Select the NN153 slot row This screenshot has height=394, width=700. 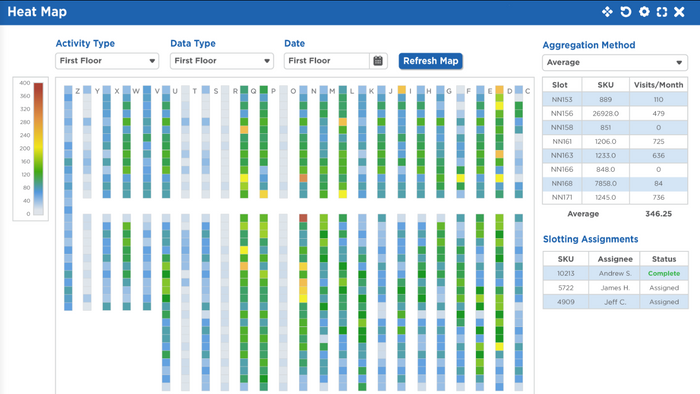click(615, 100)
